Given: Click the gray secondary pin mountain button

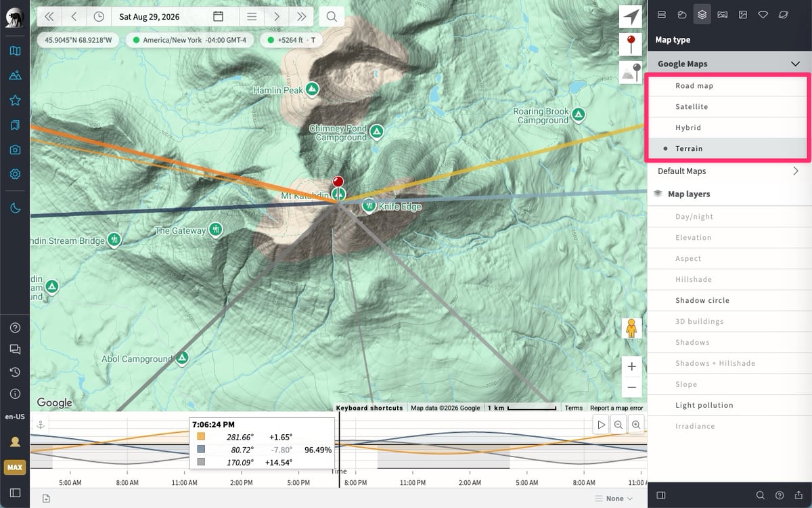Looking at the screenshot, I should (631, 72).
